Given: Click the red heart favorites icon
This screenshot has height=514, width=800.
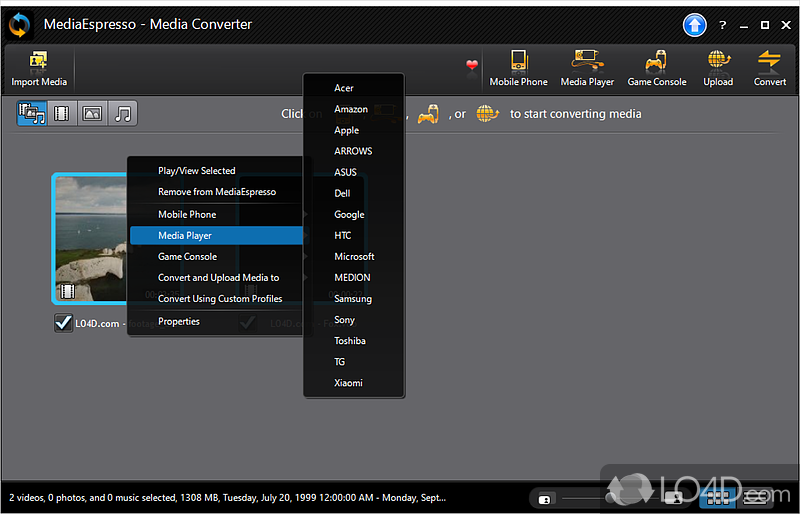Looking at the screenshot, I should coord(472,65).
